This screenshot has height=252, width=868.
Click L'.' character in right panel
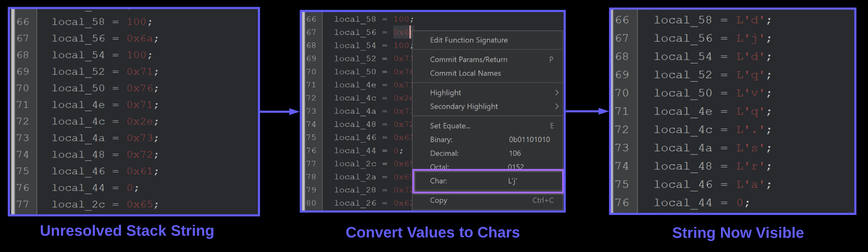coord(750,130)
